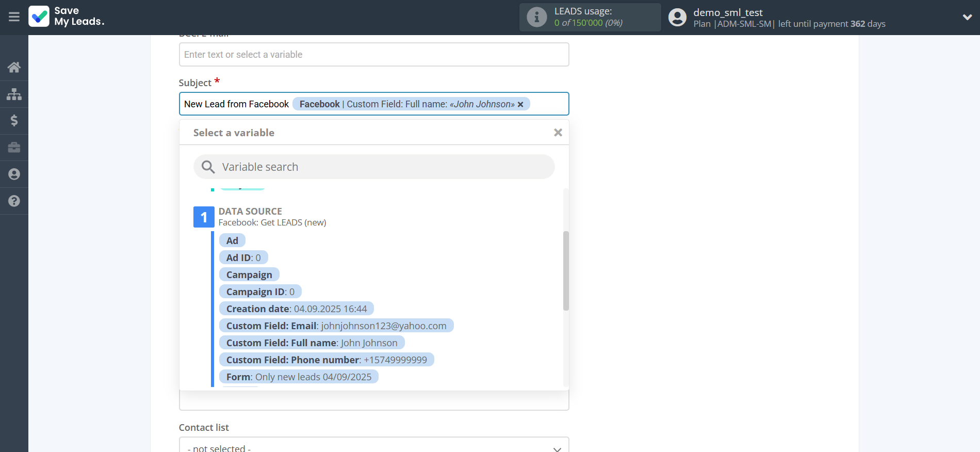Open billing dollar sign icon
Screen dimensions: 980x452
point(14,121)
